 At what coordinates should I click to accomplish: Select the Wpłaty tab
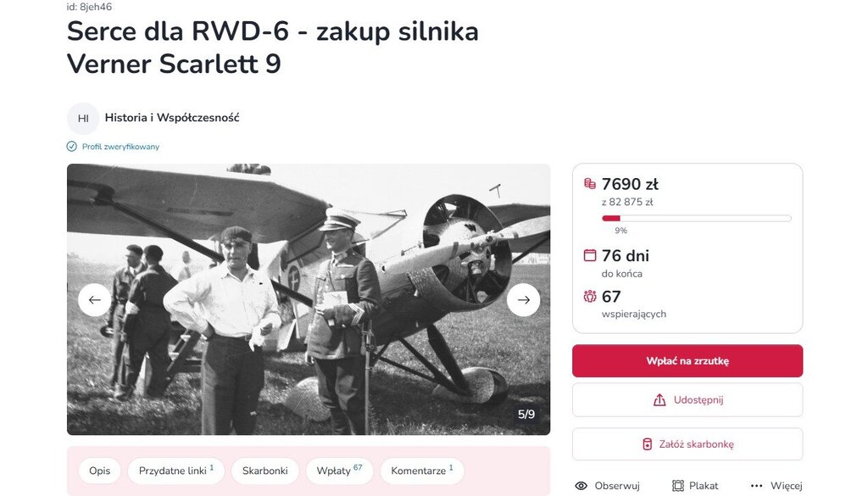point(339,471)
